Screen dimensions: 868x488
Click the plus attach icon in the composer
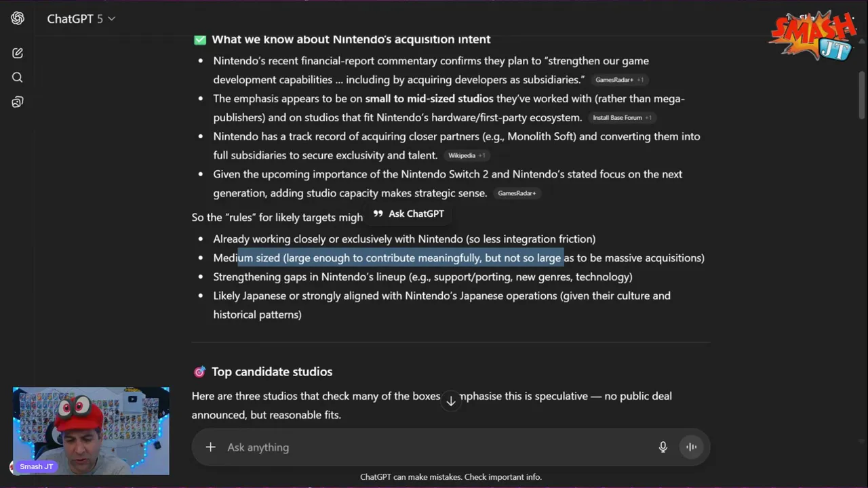210,447
